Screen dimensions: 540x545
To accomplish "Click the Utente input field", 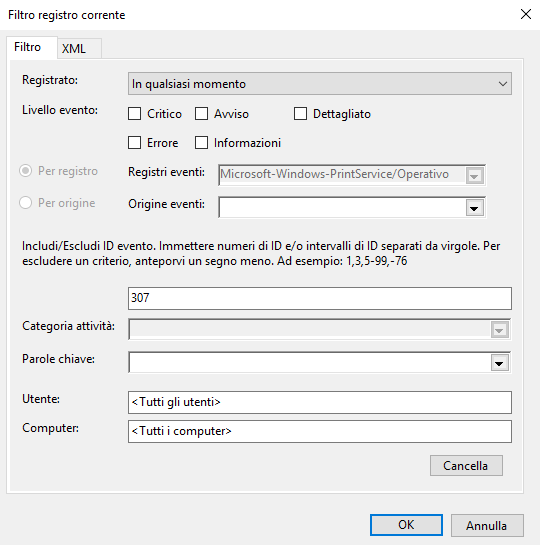I will 320,402.
